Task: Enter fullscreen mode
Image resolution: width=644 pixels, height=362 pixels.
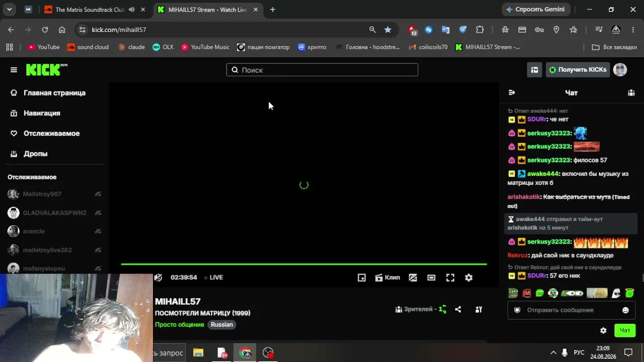Action: coord(450,278)
